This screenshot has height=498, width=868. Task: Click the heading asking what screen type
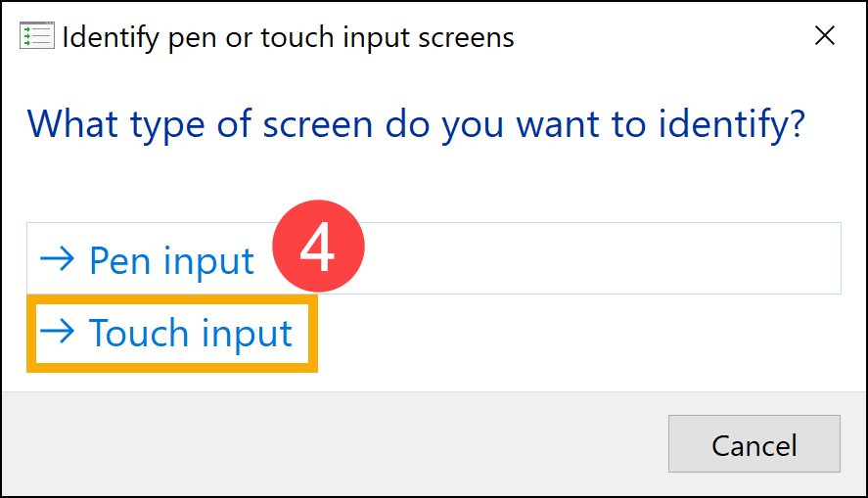click(x=416, y=124)
